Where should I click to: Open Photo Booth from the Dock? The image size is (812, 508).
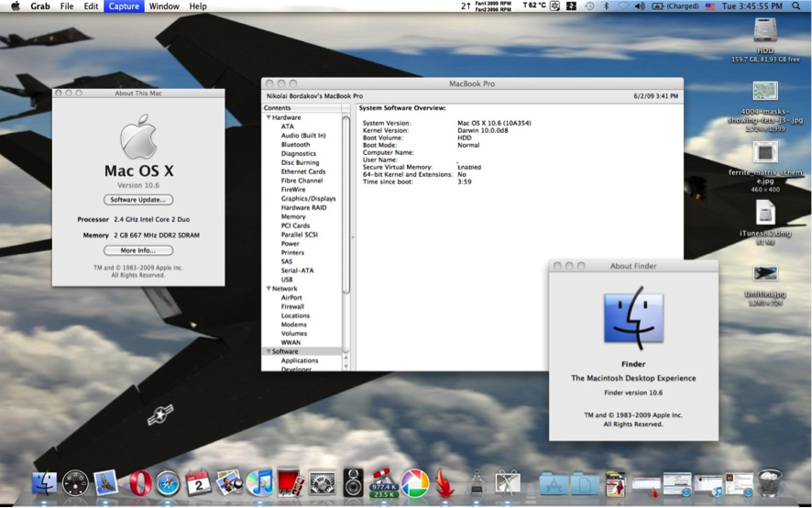[291, 483]
